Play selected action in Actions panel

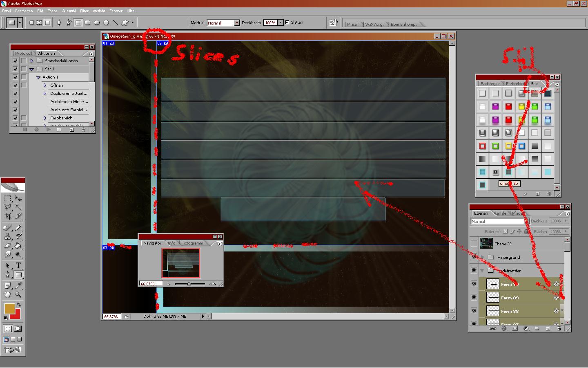pyautogui.click(x=48, y=130)
